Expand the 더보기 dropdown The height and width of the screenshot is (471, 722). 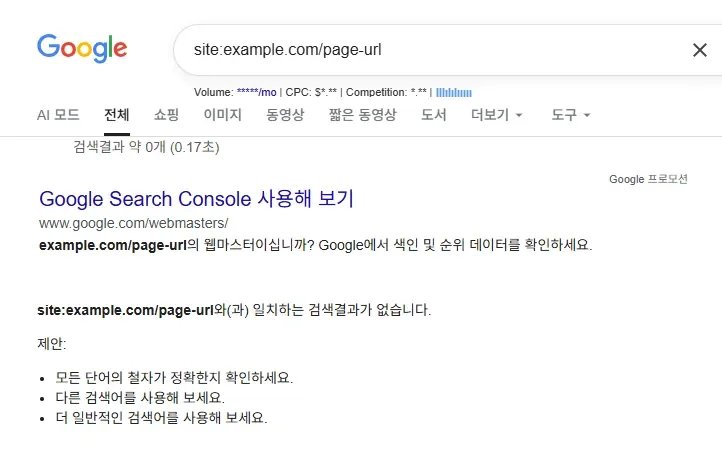coord(497,115)
